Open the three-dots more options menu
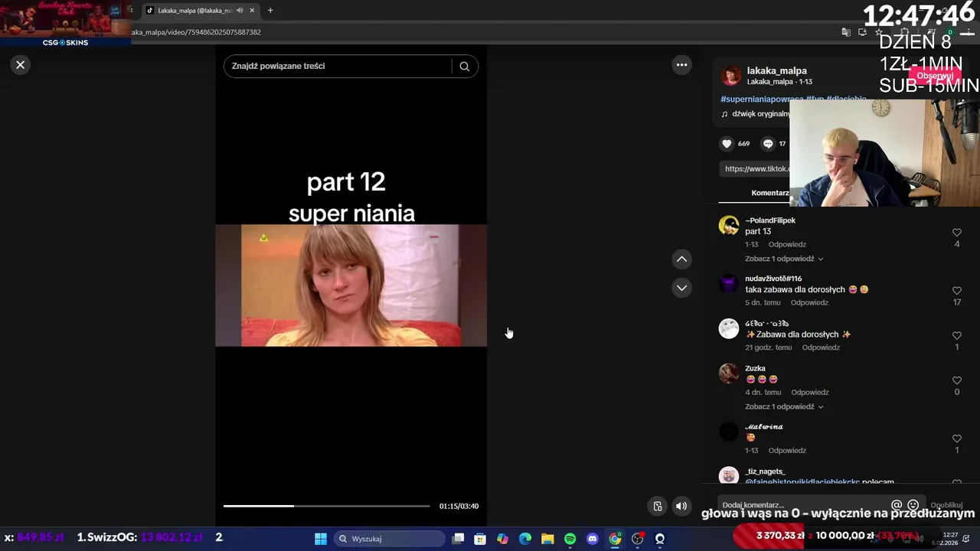 (x=681, y=65)
